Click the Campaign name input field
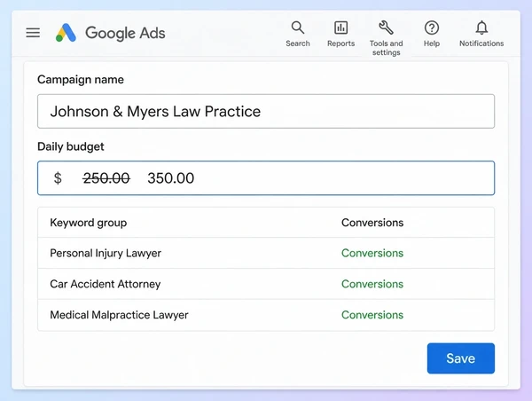 (266, 112)
